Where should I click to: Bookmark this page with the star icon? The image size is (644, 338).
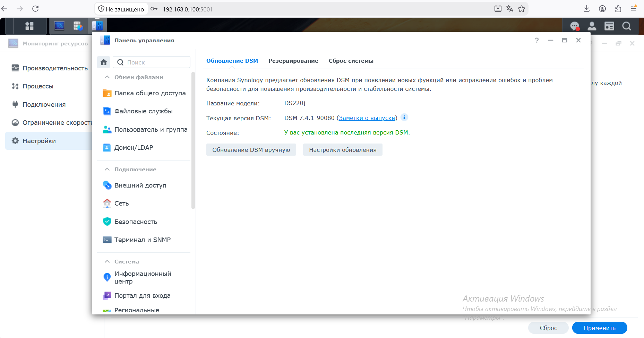point(522,9)
